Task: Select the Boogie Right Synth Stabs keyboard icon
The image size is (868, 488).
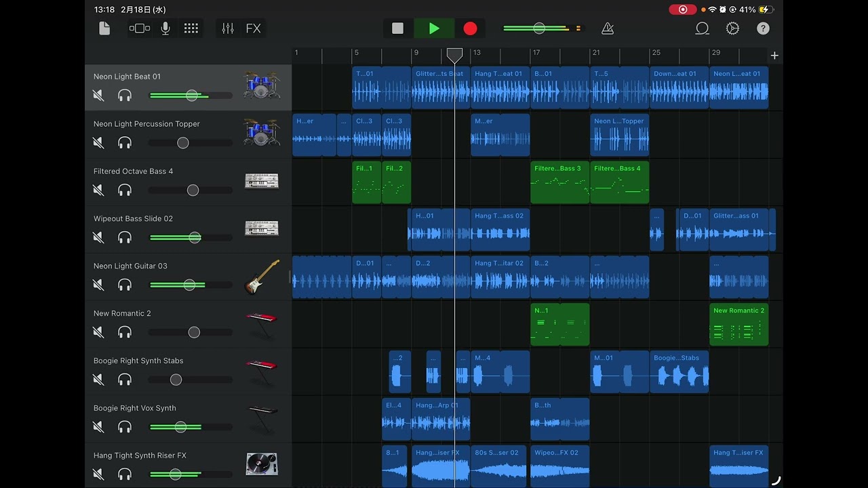Action: [x=262, y=371]
